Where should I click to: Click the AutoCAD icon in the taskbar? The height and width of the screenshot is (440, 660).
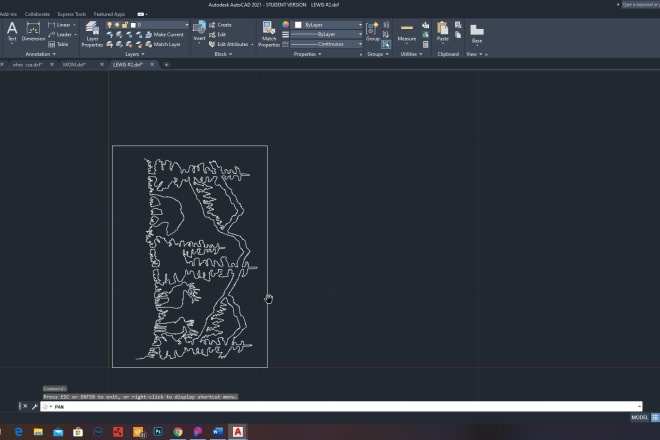pos(238,432)
